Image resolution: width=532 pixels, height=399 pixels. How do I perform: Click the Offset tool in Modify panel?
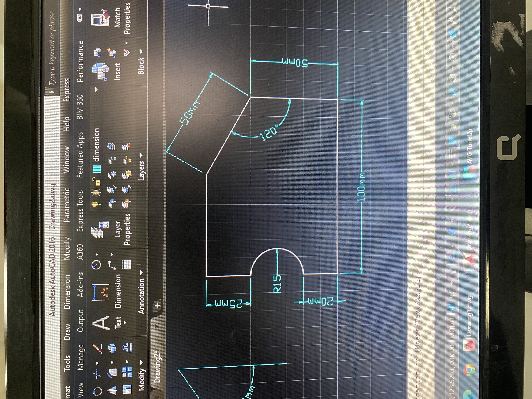coord(127,348)
